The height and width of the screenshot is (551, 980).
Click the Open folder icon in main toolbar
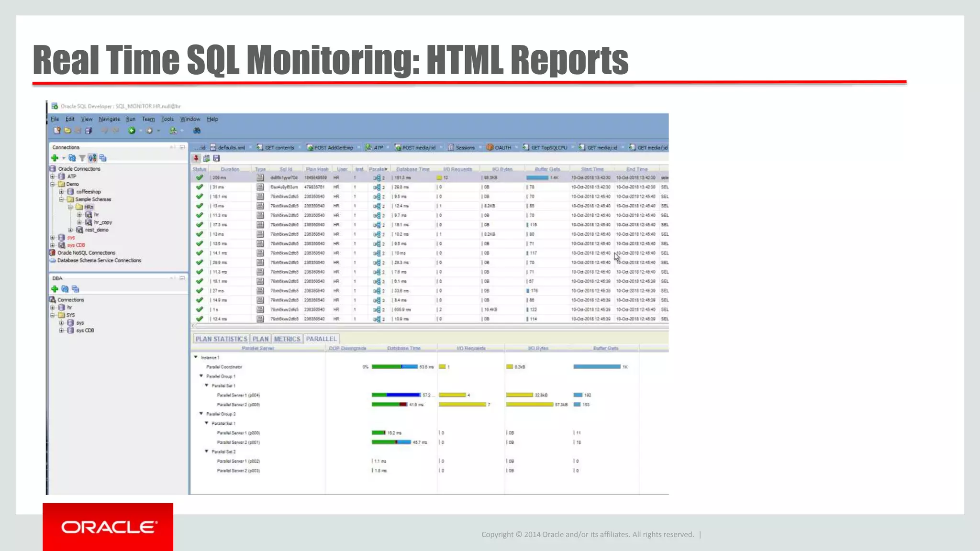pyautogui.click(x=67, y=131)
